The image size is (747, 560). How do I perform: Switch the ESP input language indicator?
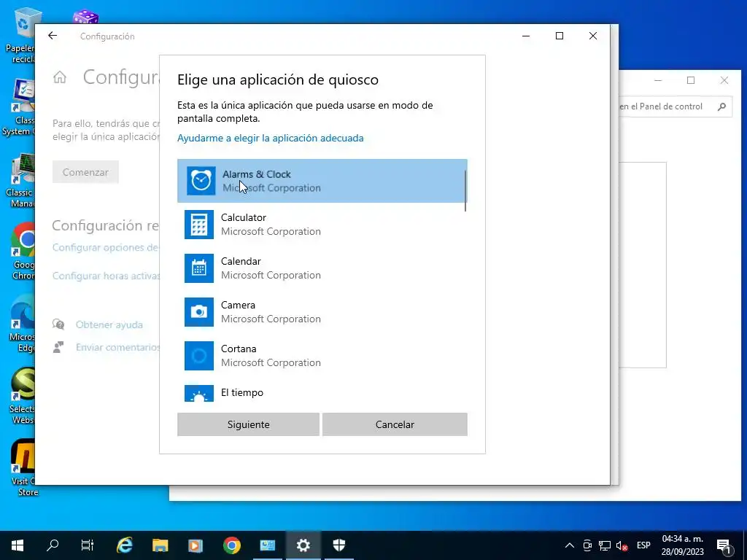(643, 545)
